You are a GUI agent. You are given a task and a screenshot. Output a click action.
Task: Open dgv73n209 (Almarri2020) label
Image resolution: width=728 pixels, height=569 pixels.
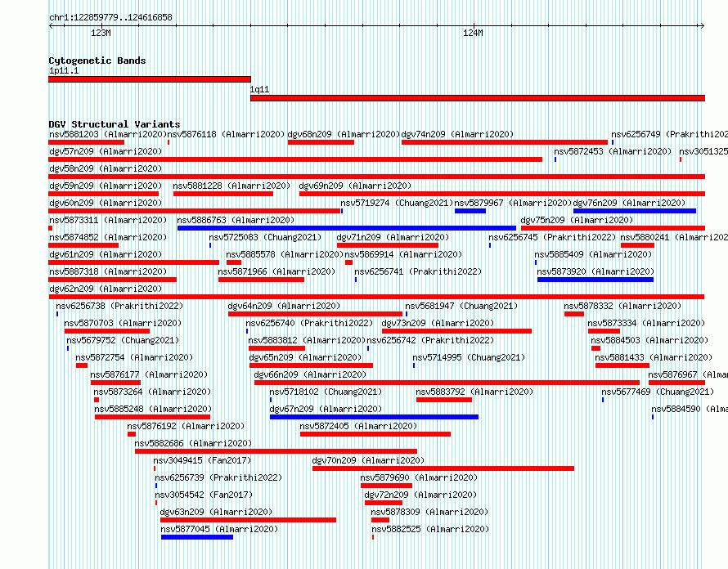pos(438,323)
